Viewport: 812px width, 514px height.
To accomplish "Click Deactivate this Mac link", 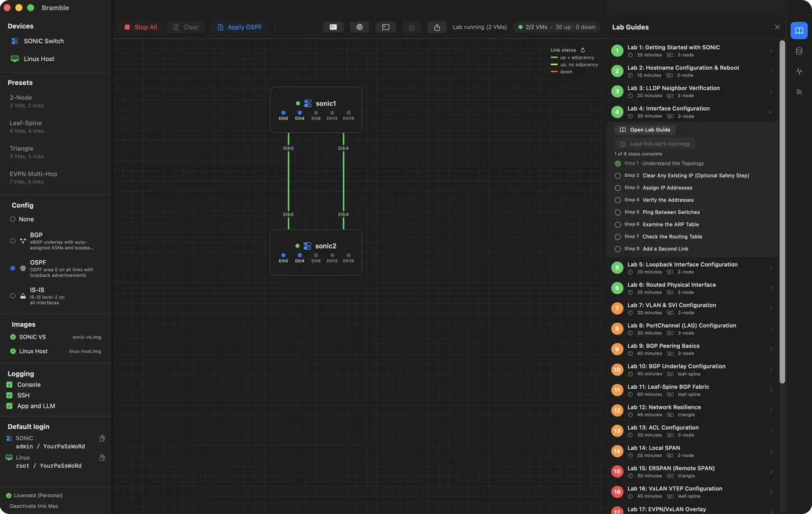I will [34, 506].
